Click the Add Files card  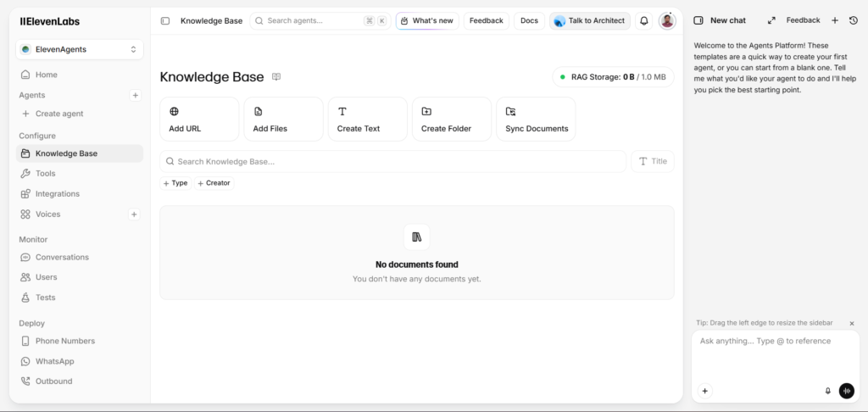[x=283, y=119]
